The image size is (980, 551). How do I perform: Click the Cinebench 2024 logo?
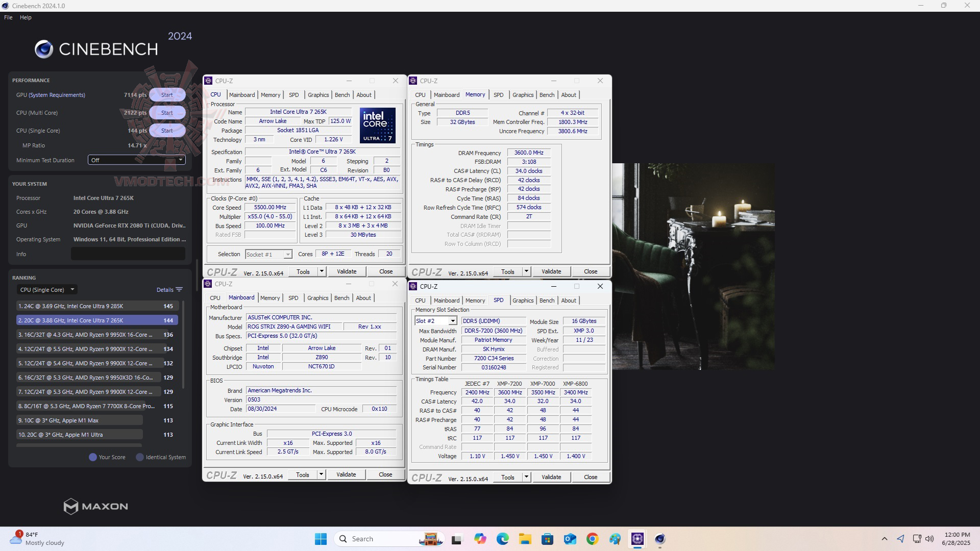click(96, 48)
